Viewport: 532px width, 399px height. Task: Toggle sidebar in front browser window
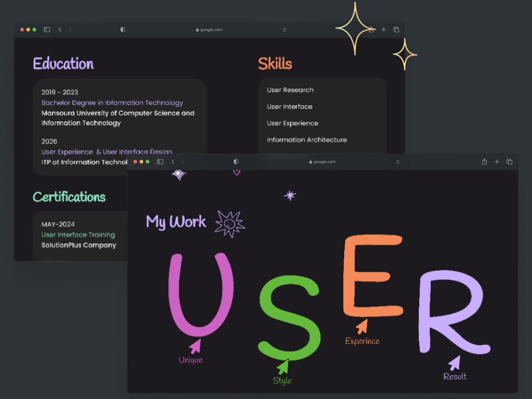[x=160, y=162]
